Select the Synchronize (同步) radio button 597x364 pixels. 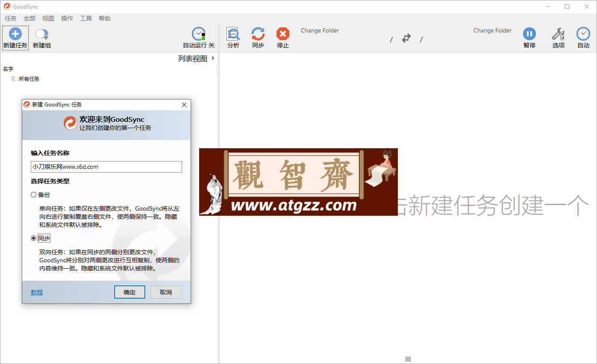pyautogui.click(x=34, y=238)
